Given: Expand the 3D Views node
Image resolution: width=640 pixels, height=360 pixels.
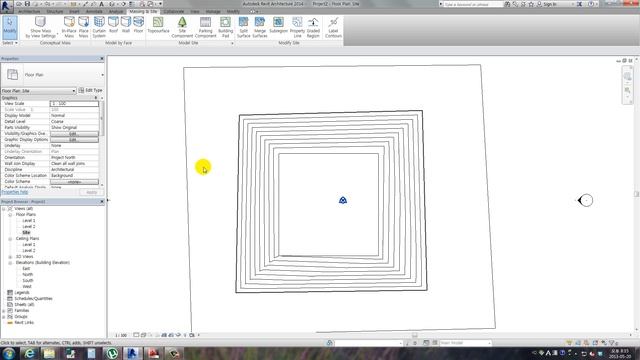Looking at the screenshot, I should (10, 257).
